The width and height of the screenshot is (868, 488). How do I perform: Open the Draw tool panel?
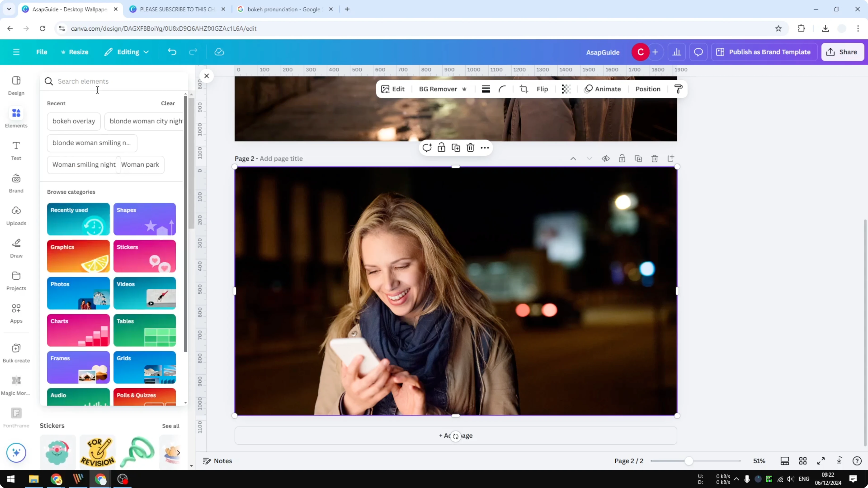point(16,248)
